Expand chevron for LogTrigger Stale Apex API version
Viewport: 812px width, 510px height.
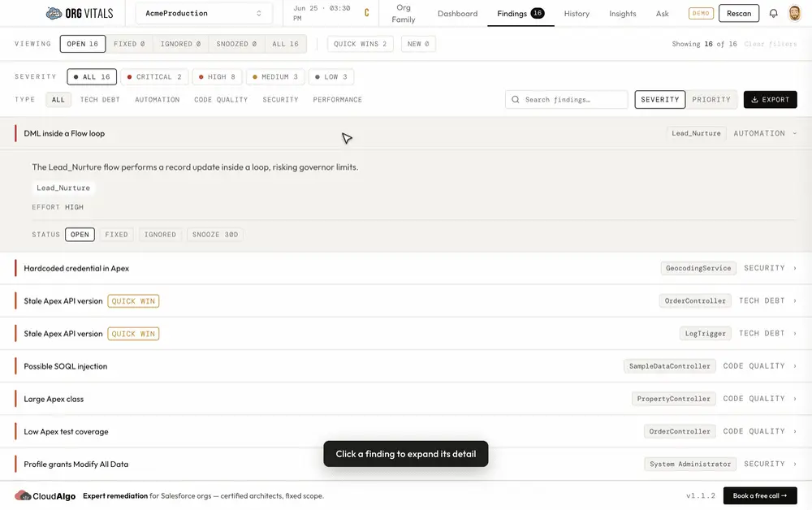(x=795, y=334)
